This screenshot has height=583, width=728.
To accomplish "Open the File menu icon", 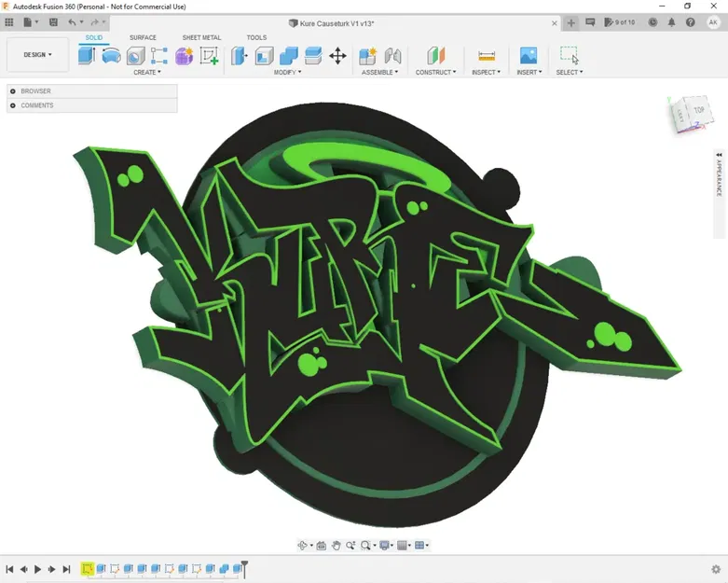I will pyautogui.click(x=30, y=21).
